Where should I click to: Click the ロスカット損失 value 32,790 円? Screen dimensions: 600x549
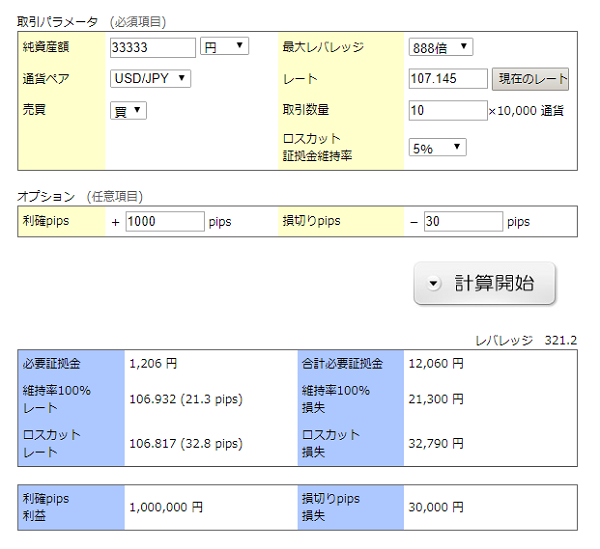436,443
